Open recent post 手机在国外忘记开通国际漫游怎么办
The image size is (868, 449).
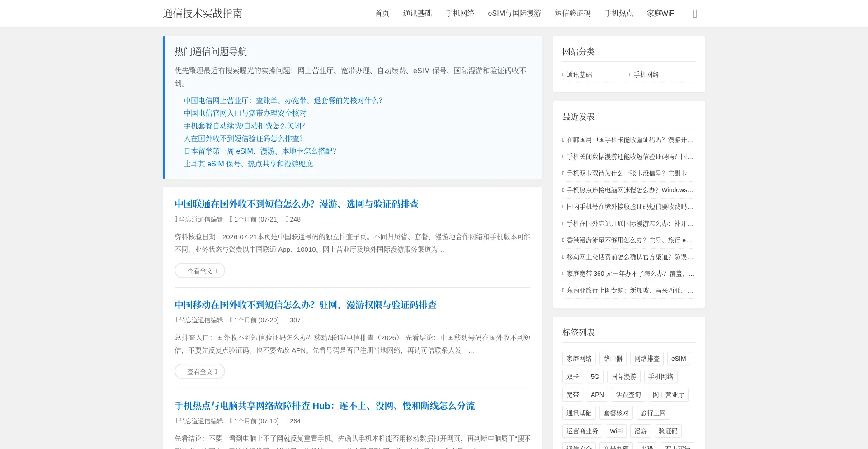[x=629, y=223]
